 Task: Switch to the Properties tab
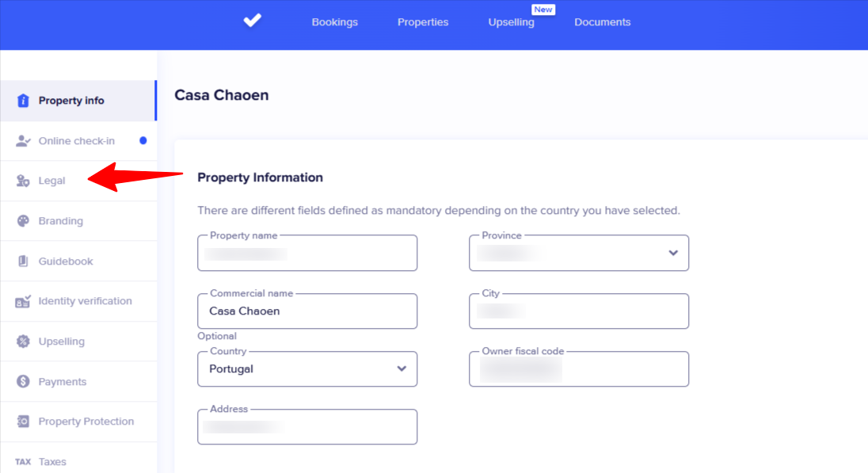pyautogui.click(x=423, y=22)
